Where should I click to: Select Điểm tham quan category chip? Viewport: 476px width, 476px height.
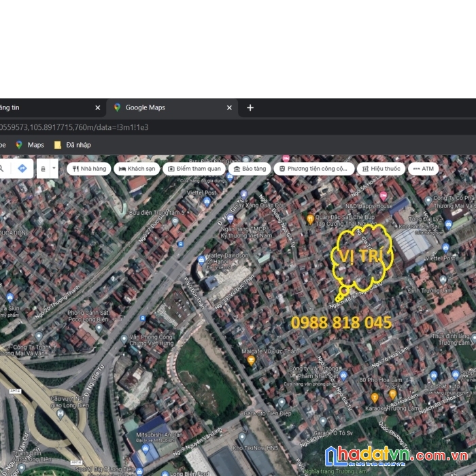(x=194, y=169)
